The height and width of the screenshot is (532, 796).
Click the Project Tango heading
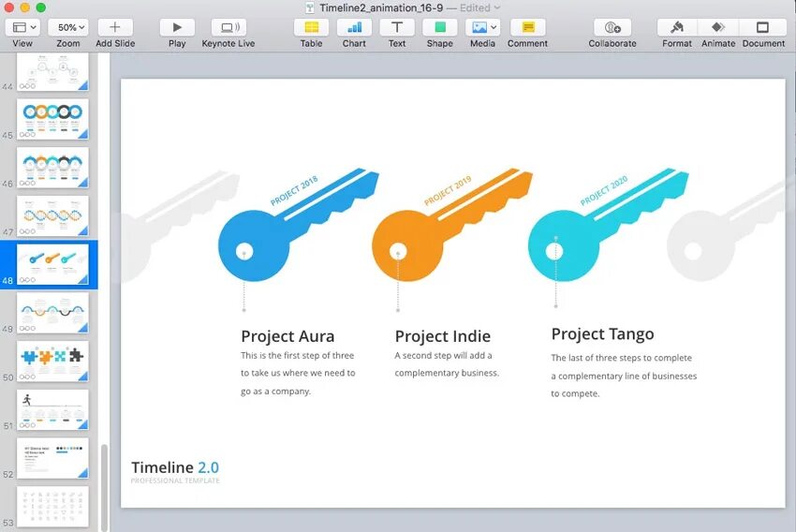tap(602, 334)
